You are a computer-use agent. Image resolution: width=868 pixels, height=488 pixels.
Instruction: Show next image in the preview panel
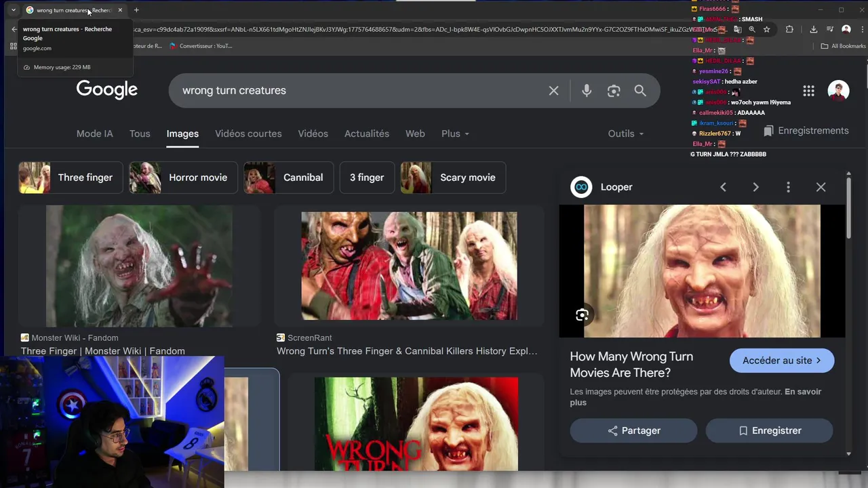pyautogui.click(x=755, y=187)
